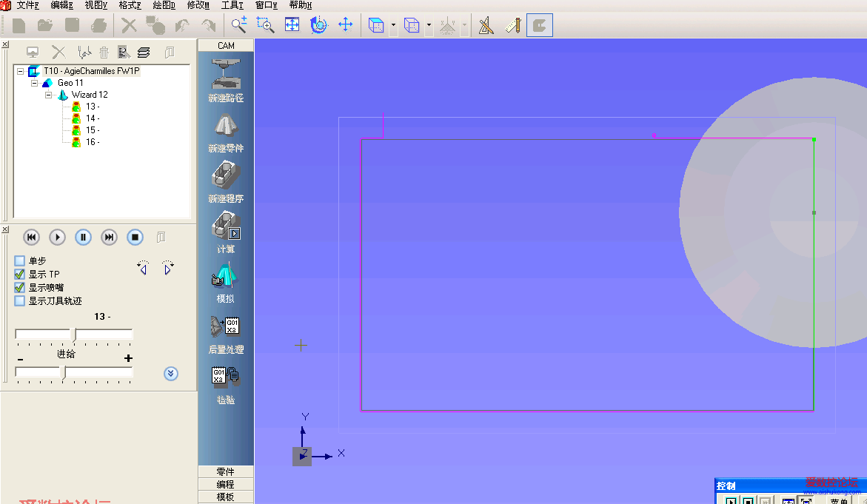Click the Play simulation button
Image resolution: width=867 pixels, height=504 pixels.
pos(57,237)
